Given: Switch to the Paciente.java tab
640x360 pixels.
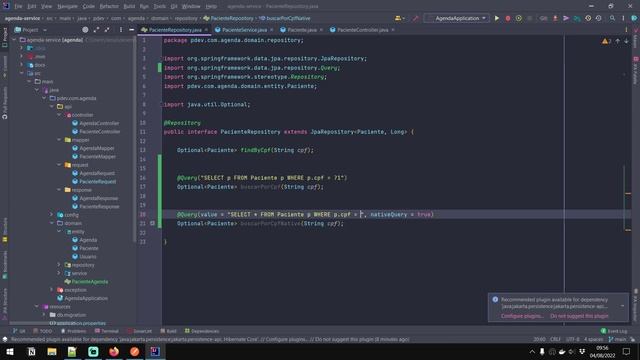Looking at the screenshot, I should (302, 30).
